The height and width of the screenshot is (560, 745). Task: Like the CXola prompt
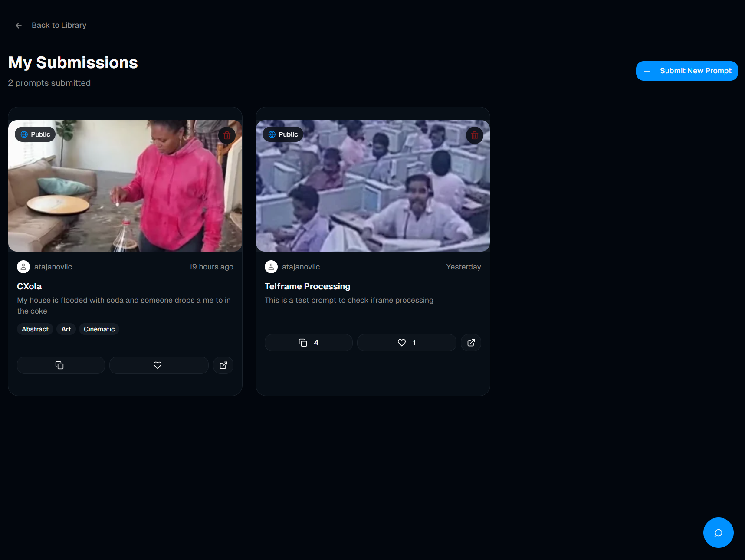click(x=158, y=365)
